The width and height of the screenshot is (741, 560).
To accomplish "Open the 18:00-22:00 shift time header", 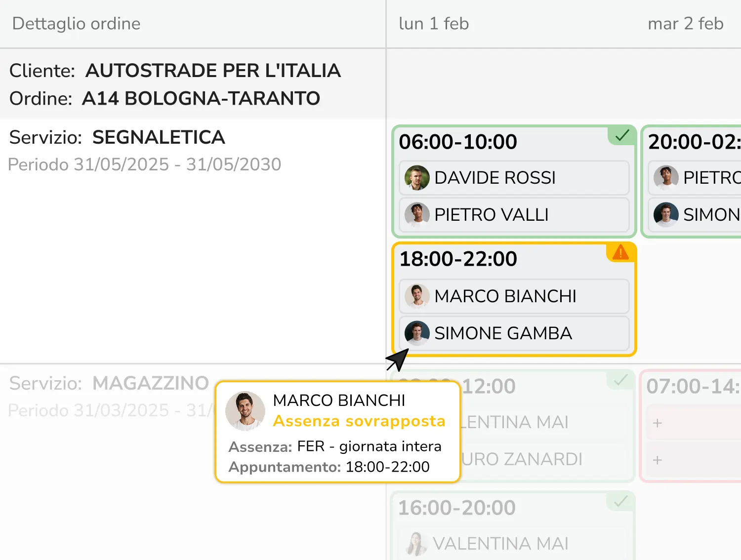I will point(458,259).
